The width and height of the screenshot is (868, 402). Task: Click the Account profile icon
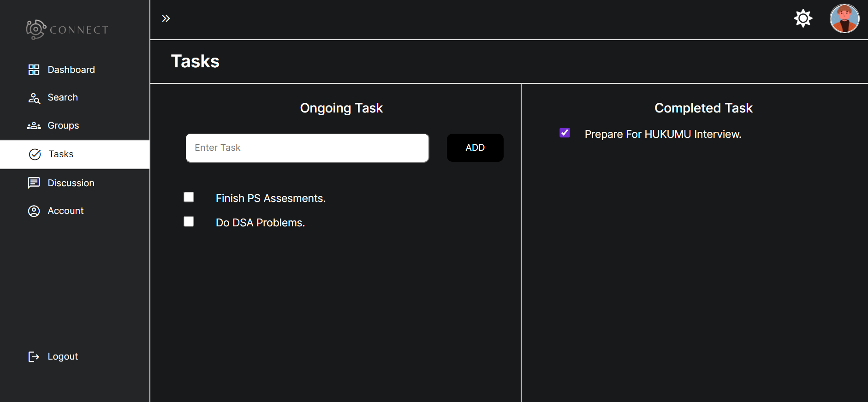34,211
